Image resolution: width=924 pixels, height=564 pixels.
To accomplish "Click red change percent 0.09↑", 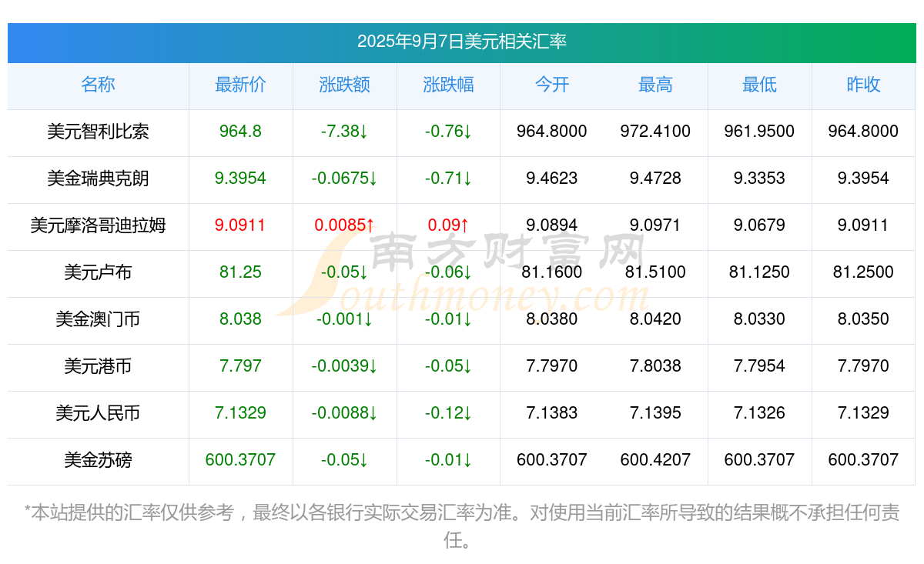I will pyautogui.click(x=448, y=225).
